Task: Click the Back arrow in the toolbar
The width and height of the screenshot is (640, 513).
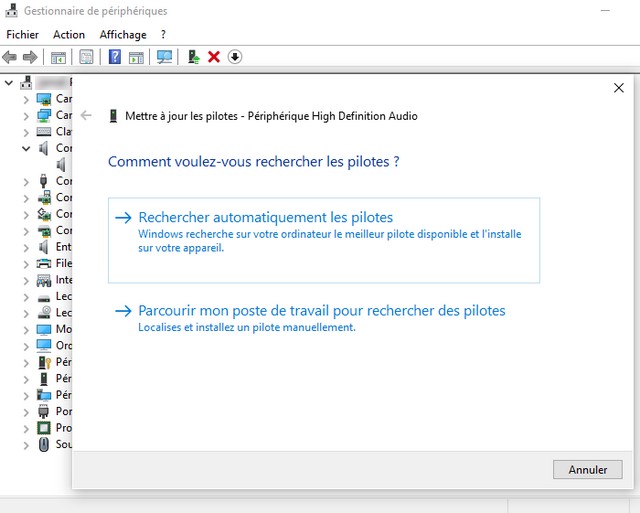Action: click(11, 57)
